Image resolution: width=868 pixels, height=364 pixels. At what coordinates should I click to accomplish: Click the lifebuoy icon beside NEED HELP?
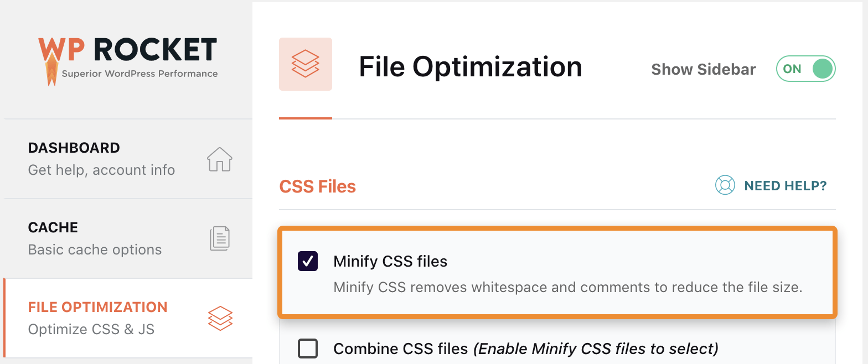725,185
